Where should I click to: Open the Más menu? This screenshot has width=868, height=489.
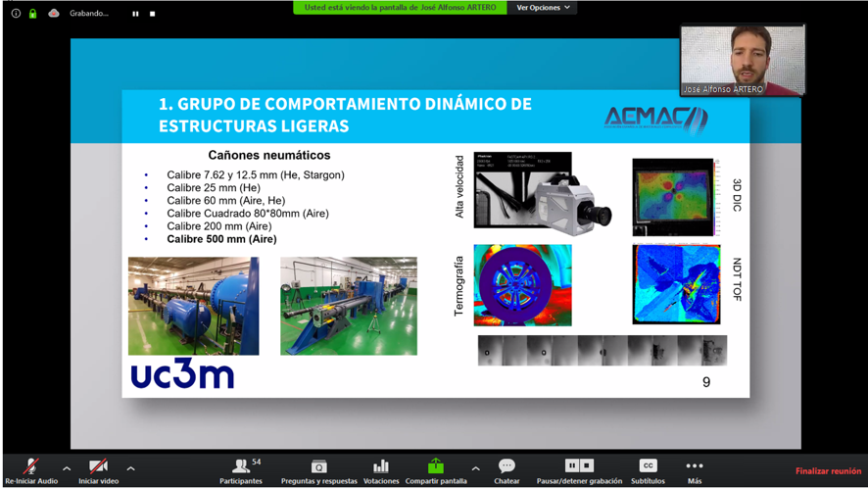(x=695, y=470)
